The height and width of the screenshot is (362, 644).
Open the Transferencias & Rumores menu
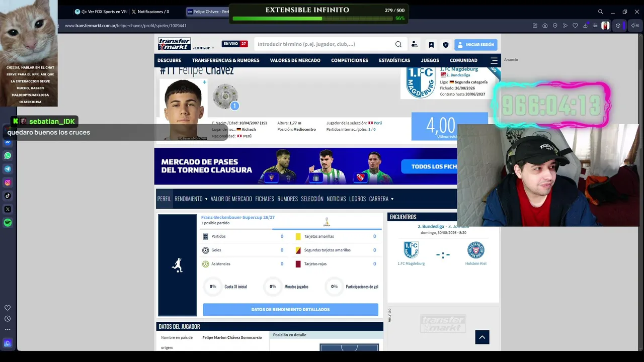(225, 60)
